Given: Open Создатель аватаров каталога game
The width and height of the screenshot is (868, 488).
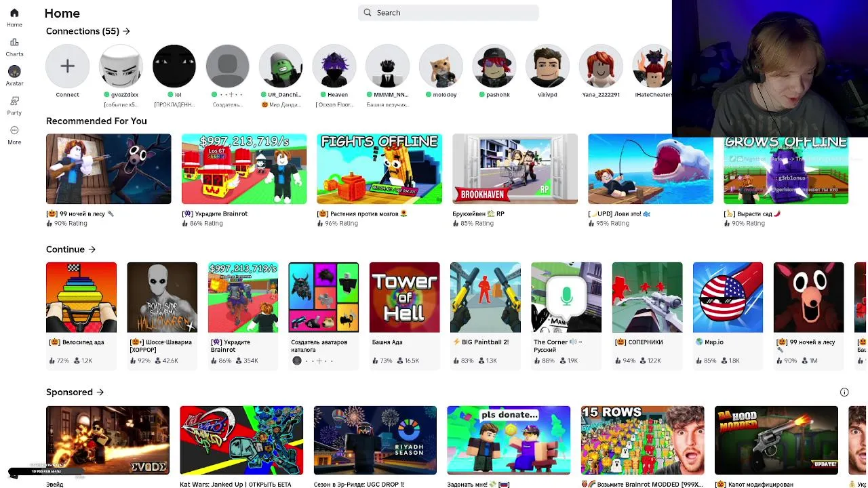Looking at the screenshot, I should tap(323, 298).
